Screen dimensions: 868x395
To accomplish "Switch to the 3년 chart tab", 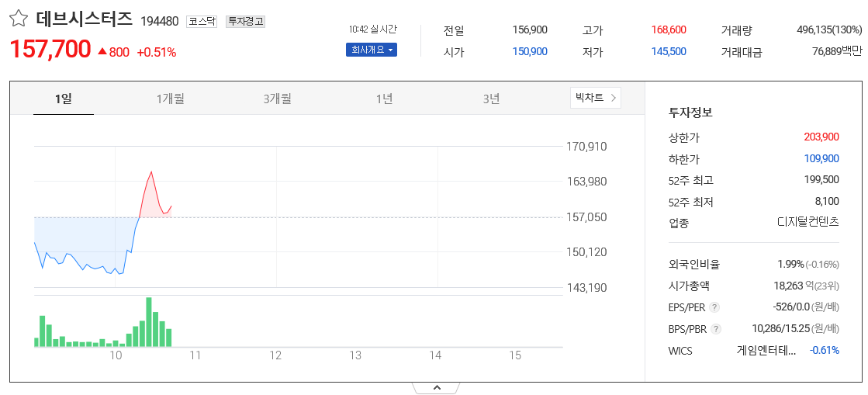I will click(491, 99).
